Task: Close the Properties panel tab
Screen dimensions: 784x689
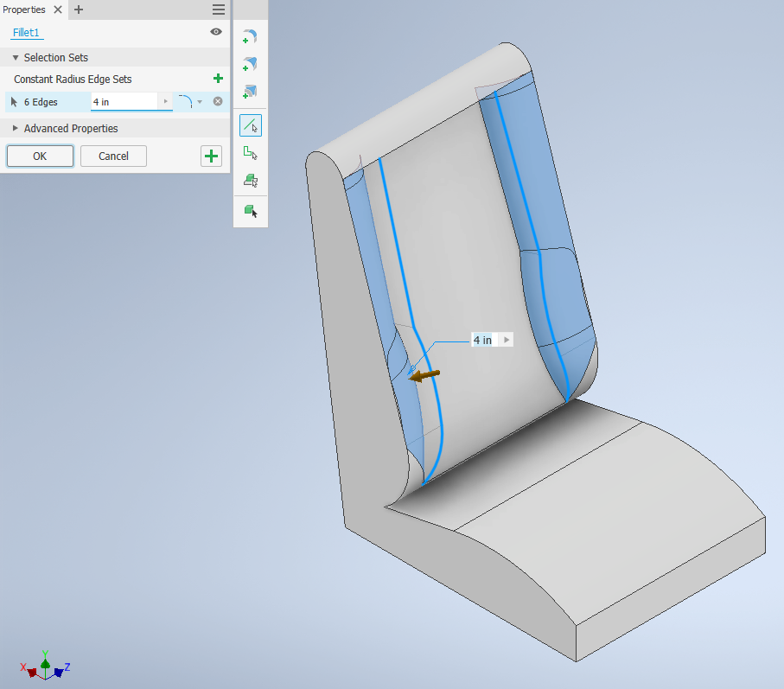Action: (x=58, y=10)
